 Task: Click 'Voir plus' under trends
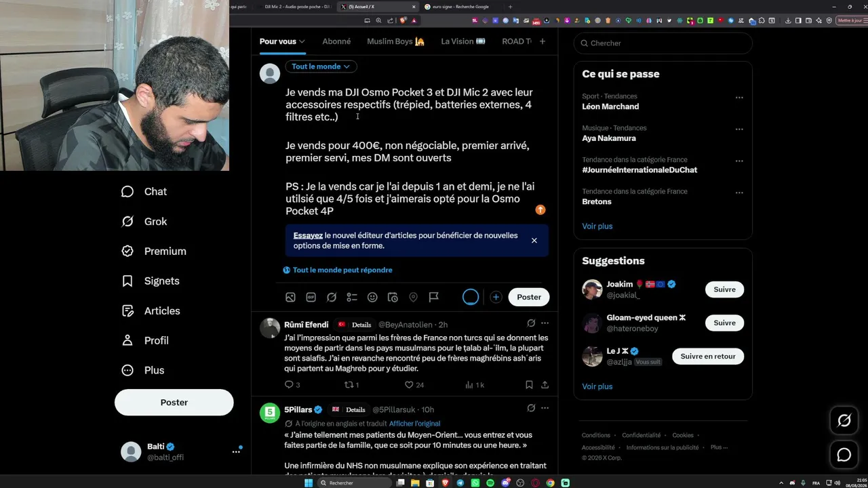click(597, 226)
